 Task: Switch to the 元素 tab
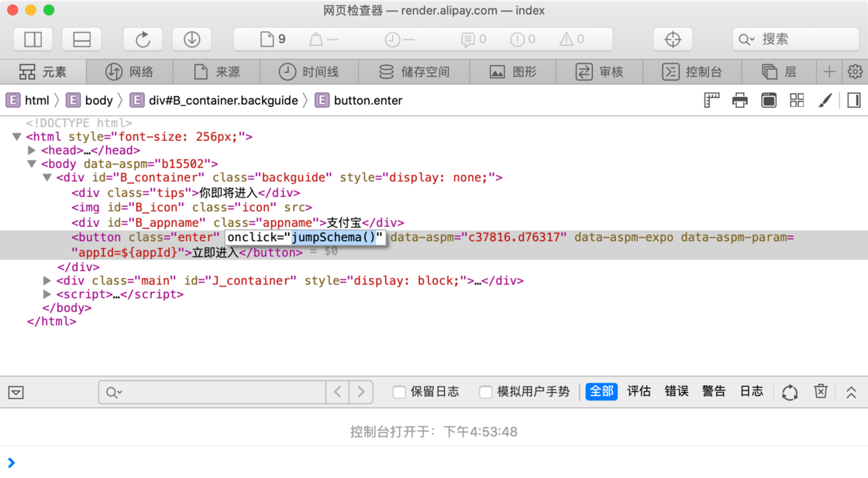(43, 72)
